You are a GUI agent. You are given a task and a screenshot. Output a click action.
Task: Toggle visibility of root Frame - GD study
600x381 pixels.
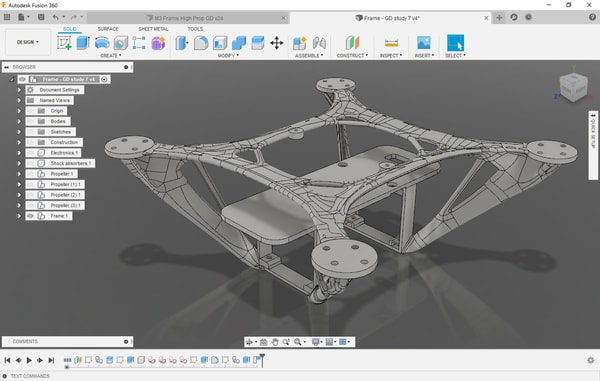point(23,79)
